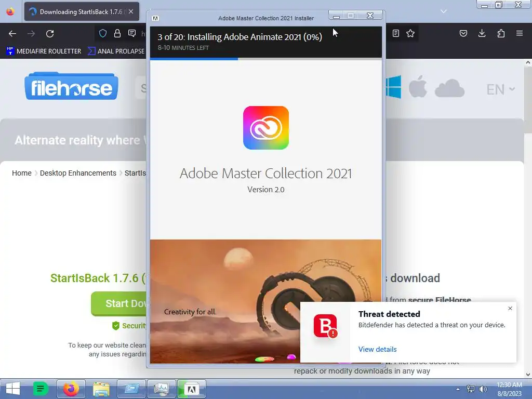The width and height of the screenshot is (532, 399).
Task: Click the Firefox back arrow
Action: click(x=12, y=34)
